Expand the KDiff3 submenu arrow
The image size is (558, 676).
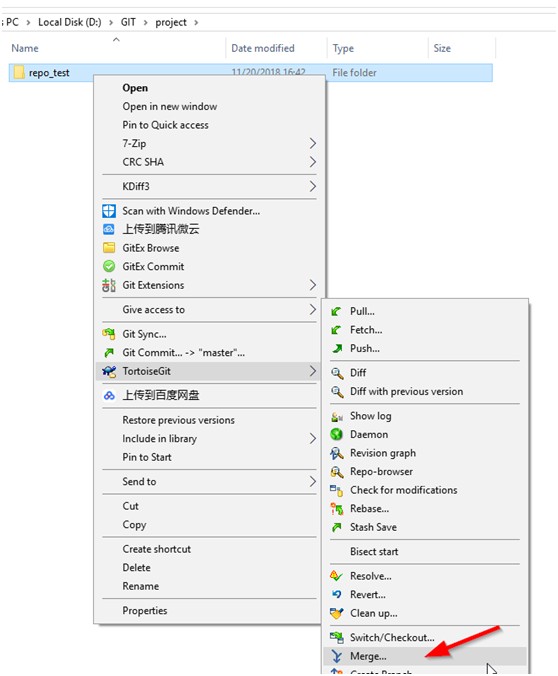tap(313, 186)
